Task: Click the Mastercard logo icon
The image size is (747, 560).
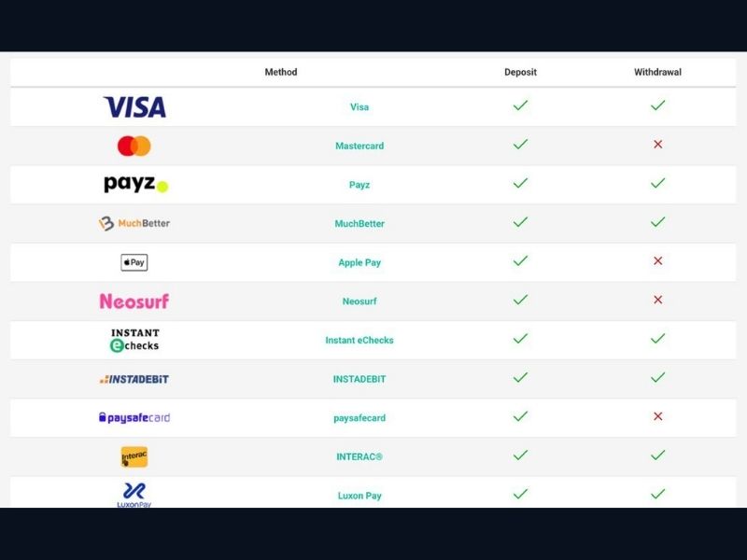Action: pos(134,146)
